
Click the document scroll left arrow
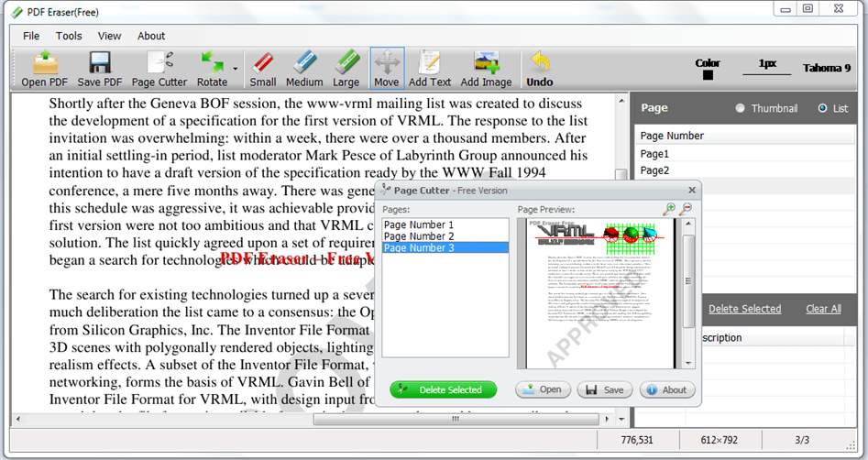point(18,419)
